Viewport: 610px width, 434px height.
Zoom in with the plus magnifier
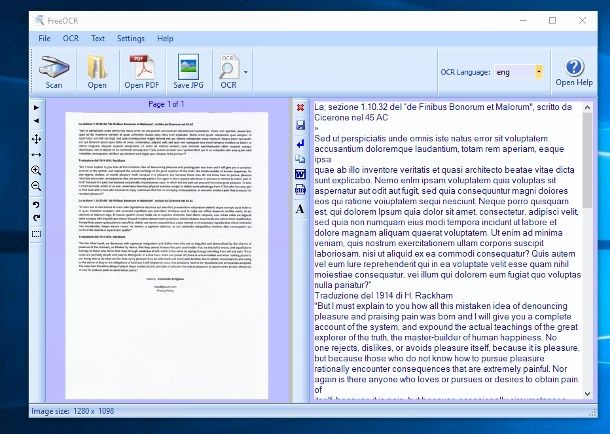[37, 170]
